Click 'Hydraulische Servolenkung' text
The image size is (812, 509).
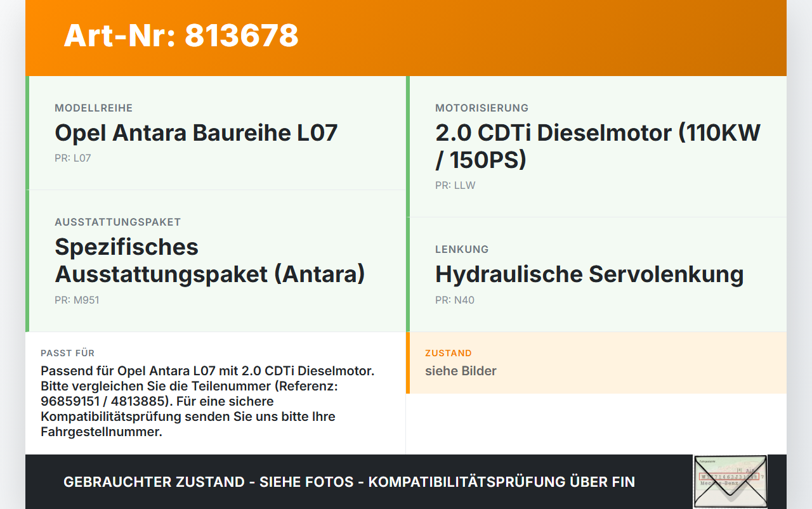pos(589,274)
